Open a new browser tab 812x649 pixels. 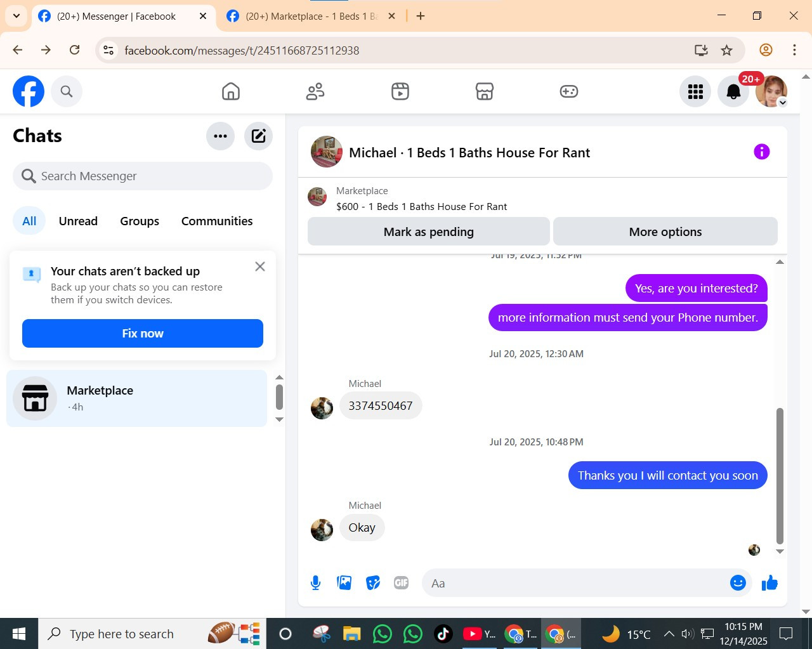click(x=421, y=16)
